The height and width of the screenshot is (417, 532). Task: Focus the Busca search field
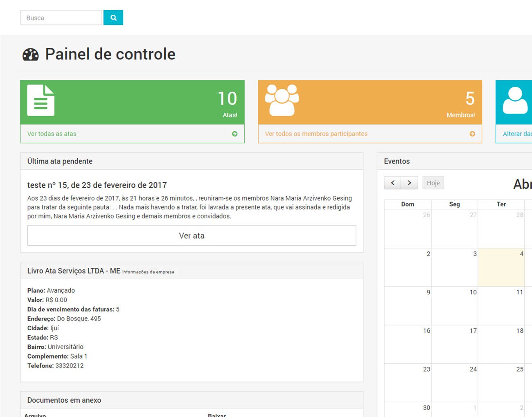[x=61, y=18]
